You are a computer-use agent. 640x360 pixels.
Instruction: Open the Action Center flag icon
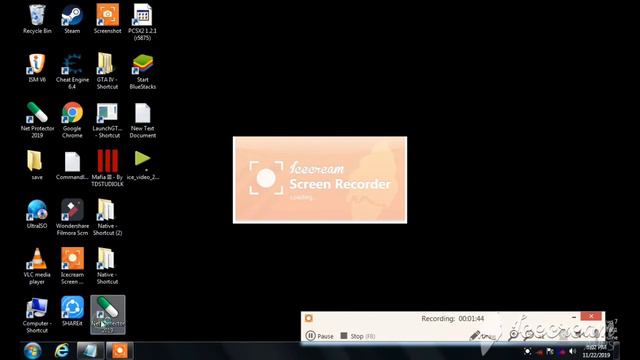pyautogui.click(x=550, y=351)
